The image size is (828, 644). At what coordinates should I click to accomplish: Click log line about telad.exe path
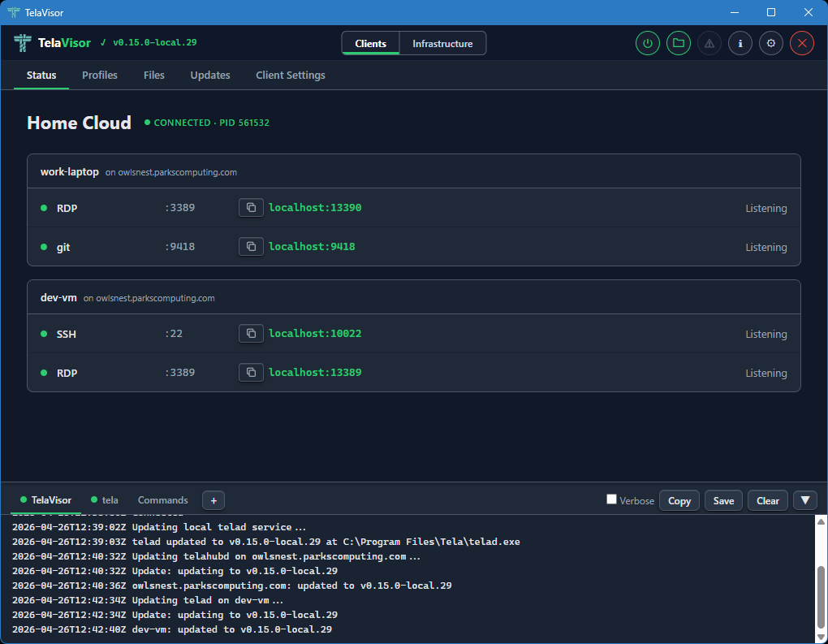pos(266,542)
